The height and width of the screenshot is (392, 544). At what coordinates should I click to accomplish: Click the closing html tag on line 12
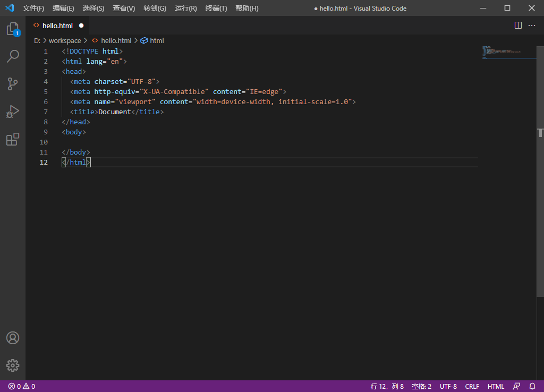(76, 162)
